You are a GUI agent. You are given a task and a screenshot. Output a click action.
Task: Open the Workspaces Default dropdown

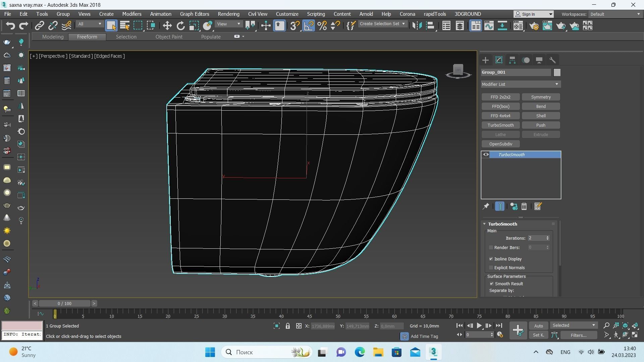(615, 14)
